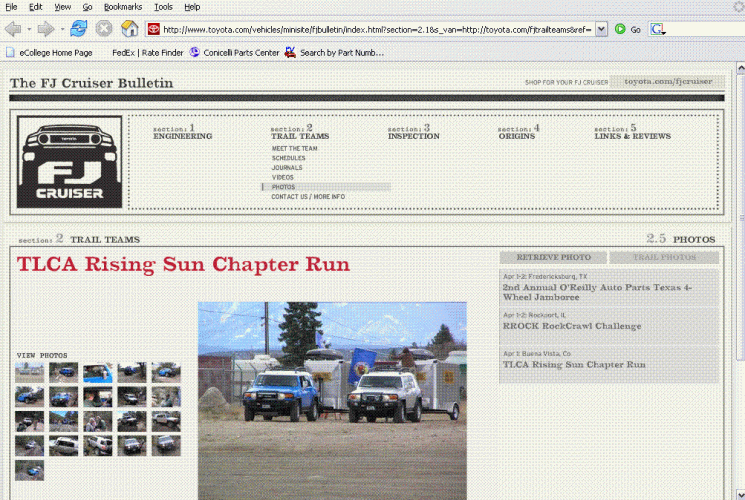View first thumbnail in top row
The image size is (745, 500).
click(x=29, y=373)
